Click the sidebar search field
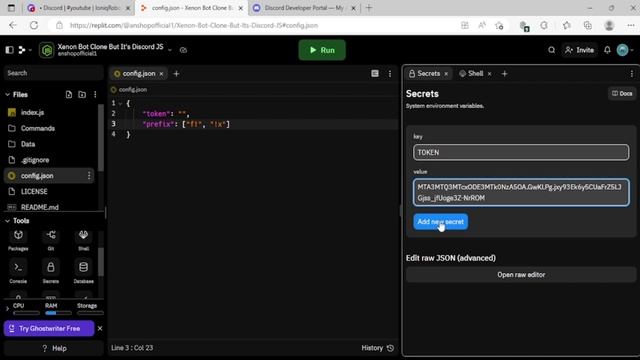640x360 pixels. click(53, 73)
